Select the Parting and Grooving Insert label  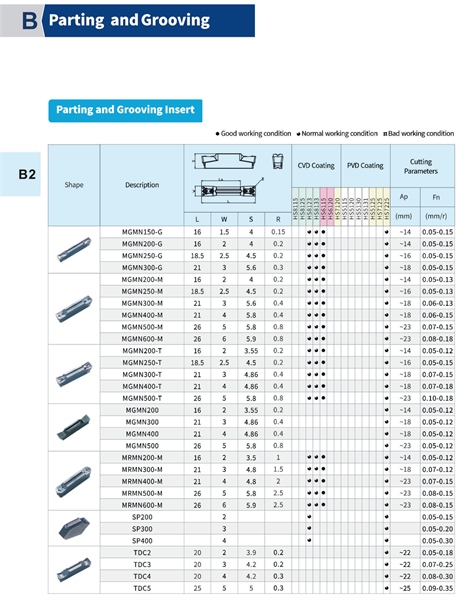[125, 111]
